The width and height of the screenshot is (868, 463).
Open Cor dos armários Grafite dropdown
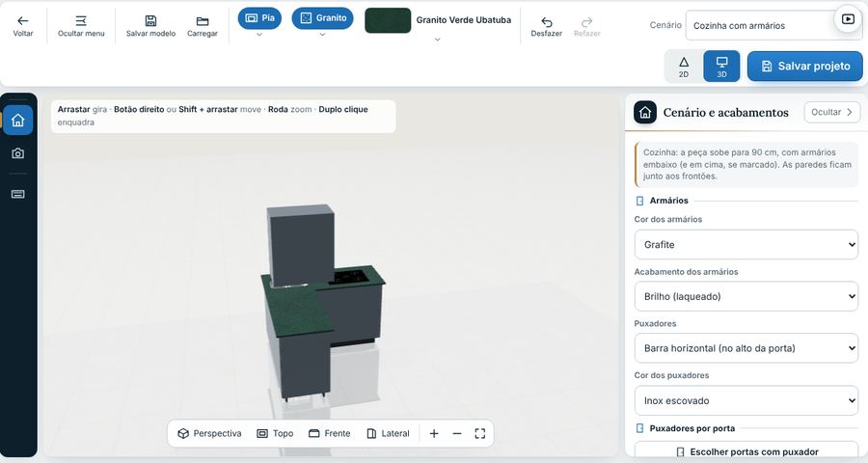point(746,244)
